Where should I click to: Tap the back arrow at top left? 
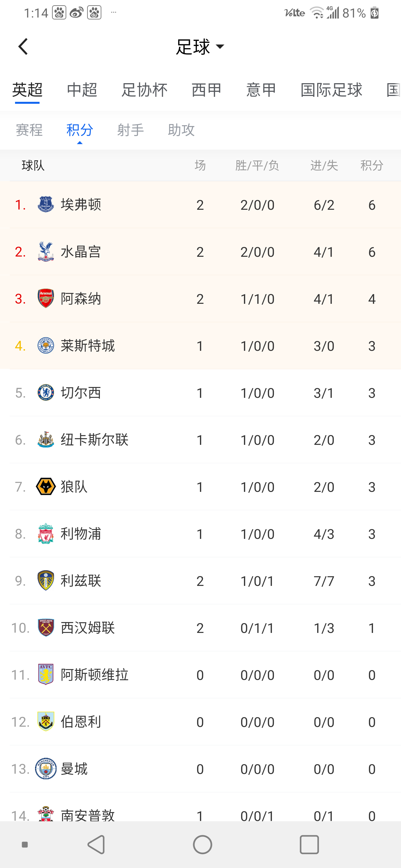pyautogui.click(x=23, y=46)
